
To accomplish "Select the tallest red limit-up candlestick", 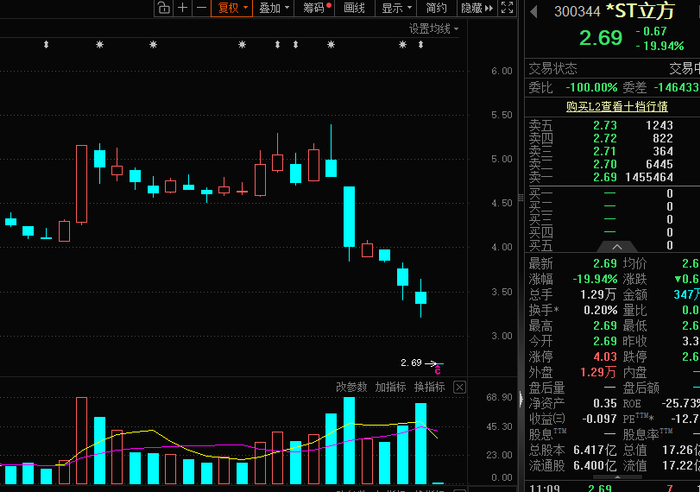I will point(82,184).
